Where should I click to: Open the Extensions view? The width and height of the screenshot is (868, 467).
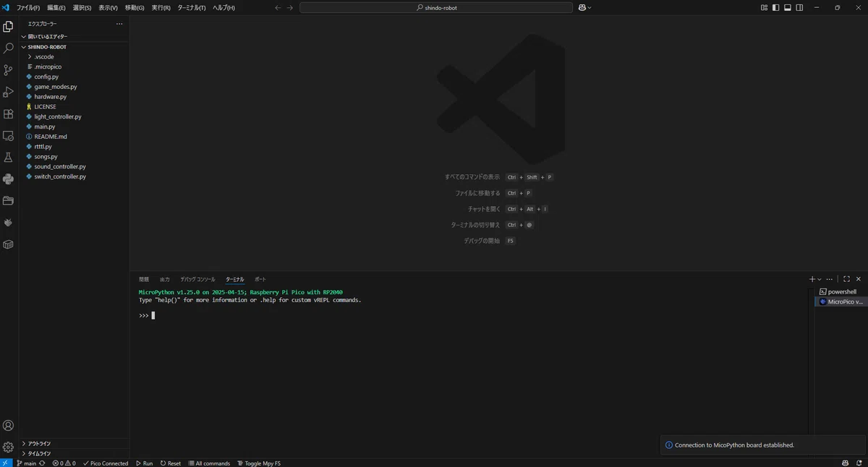[8, 113]
